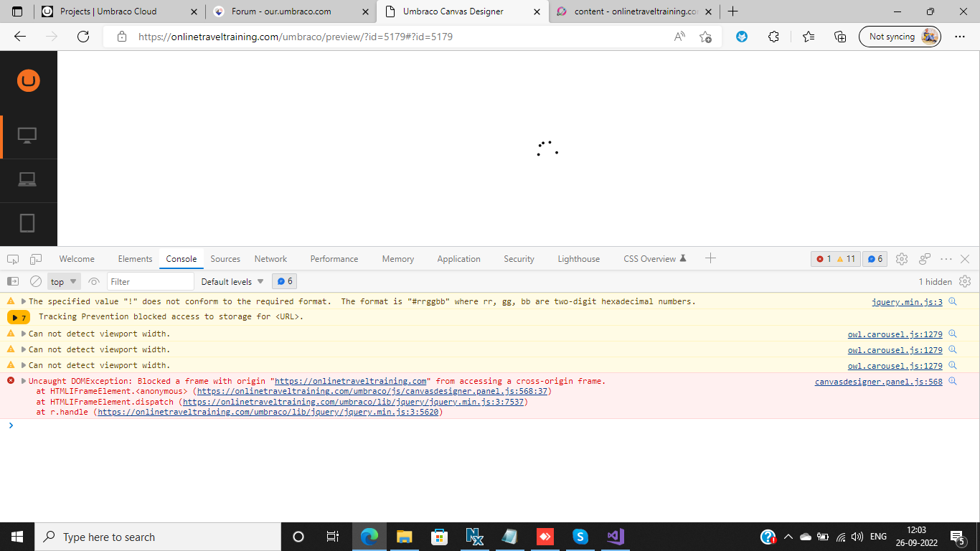Open the CSS Overview tab
The image size is (980, 551).
click(655, 259)
